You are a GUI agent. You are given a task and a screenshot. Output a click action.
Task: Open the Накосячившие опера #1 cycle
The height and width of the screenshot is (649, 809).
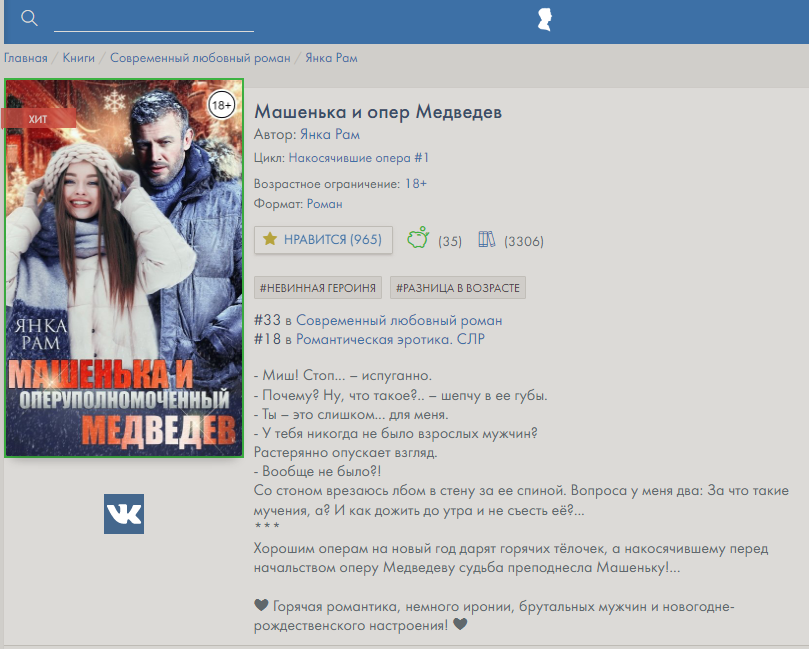click(x=359, y=158)
